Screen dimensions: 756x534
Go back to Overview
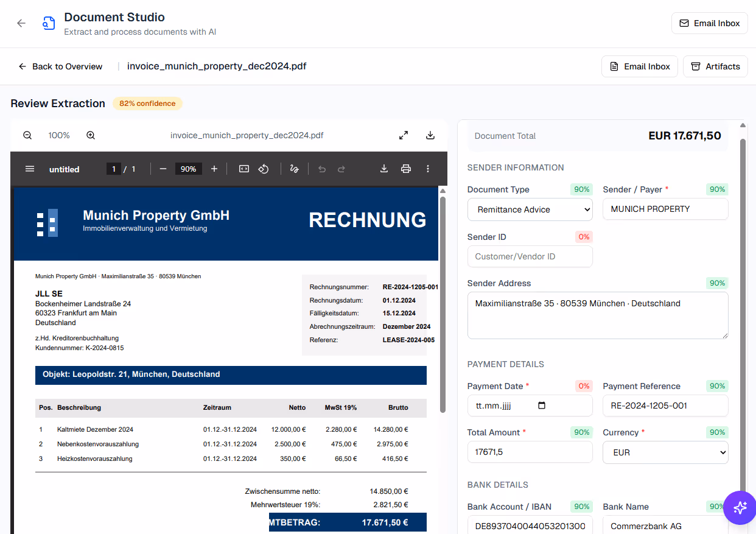[60, 66]
